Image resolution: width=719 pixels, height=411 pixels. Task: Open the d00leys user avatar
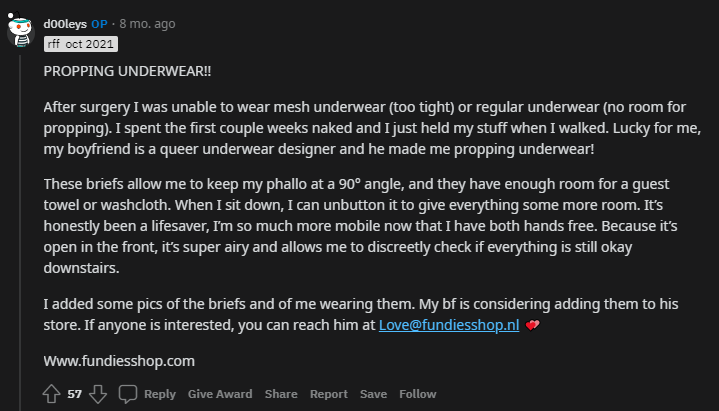[x=21, y=30]
